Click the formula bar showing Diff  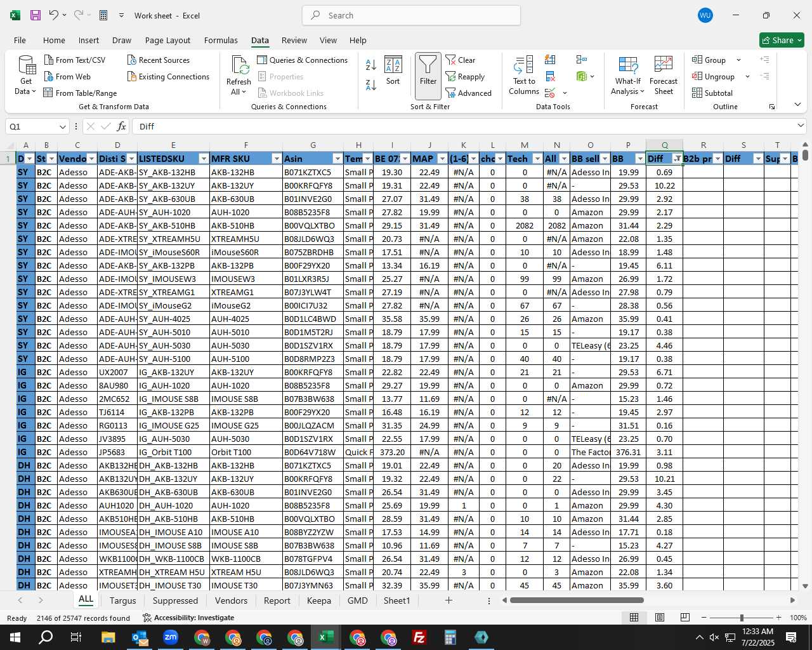coord(463,126)
